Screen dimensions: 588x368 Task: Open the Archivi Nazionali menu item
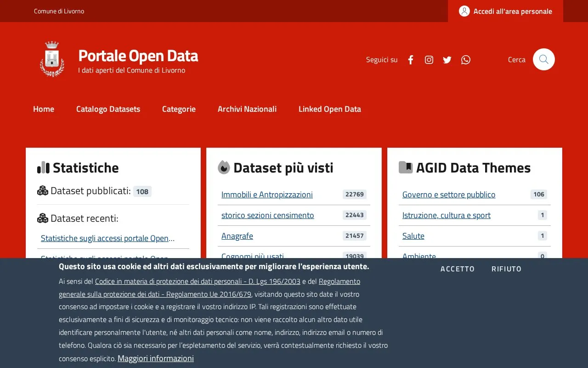[247, 109]
